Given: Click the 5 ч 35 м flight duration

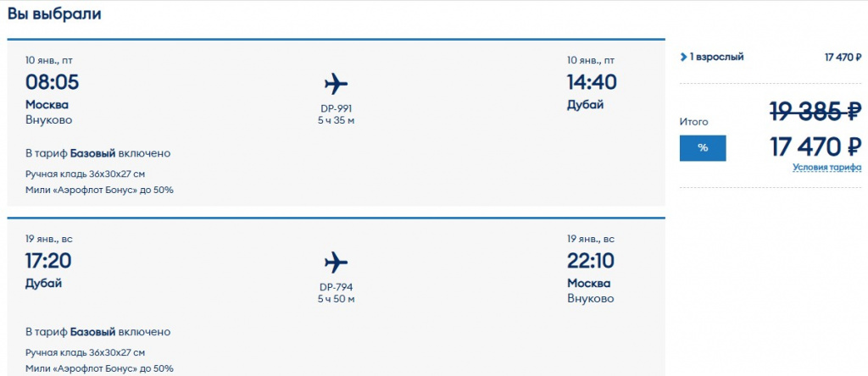Looking at the screenshot, I should [336, 121].
